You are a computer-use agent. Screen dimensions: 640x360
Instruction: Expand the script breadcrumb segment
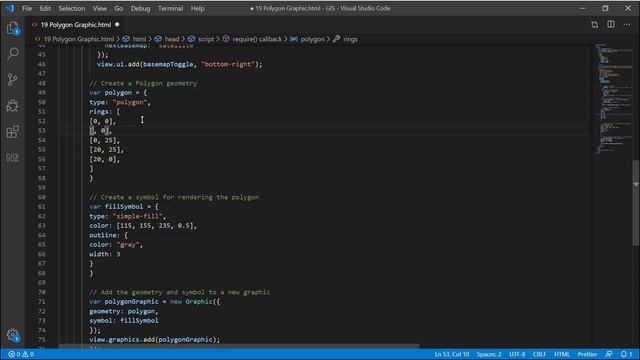point(206,39)
